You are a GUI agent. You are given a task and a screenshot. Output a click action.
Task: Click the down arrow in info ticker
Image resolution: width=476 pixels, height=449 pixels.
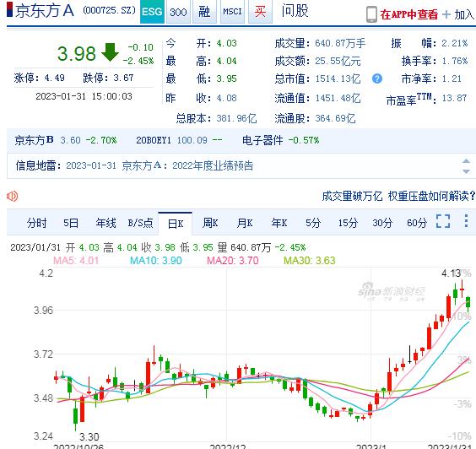click(466, 171)
